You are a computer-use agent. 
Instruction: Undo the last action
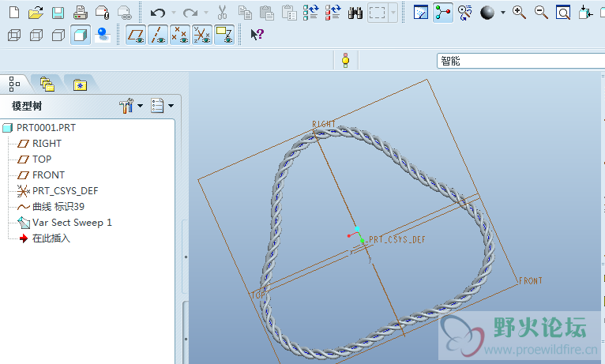(157, 13)
